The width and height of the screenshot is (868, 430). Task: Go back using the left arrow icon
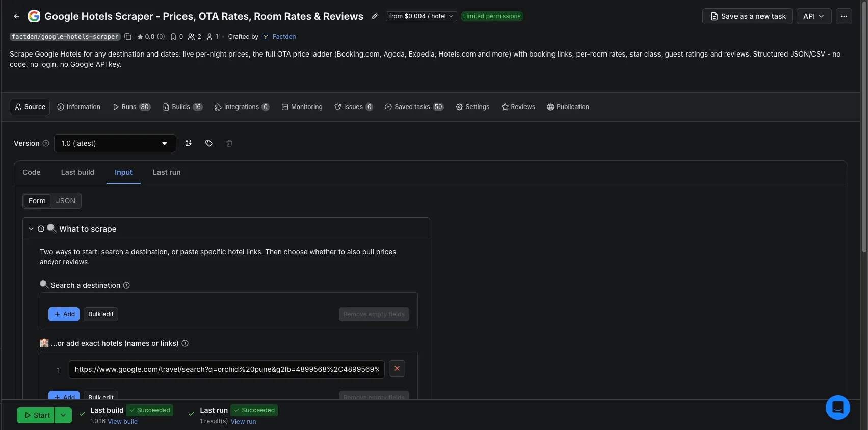click(17, 16)
